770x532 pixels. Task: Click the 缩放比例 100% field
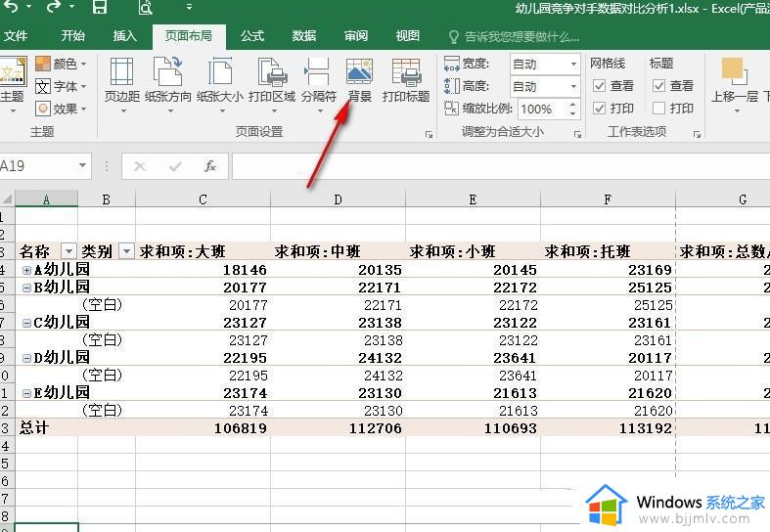(x=542, y=109)
